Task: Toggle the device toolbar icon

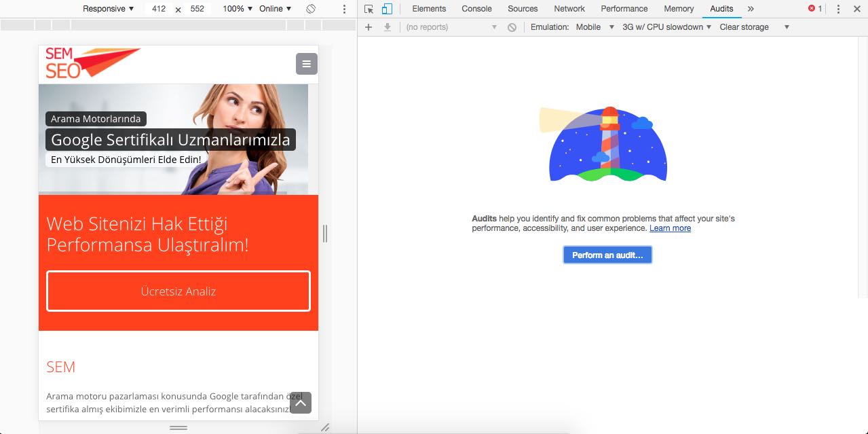Action: click(387, 9)
